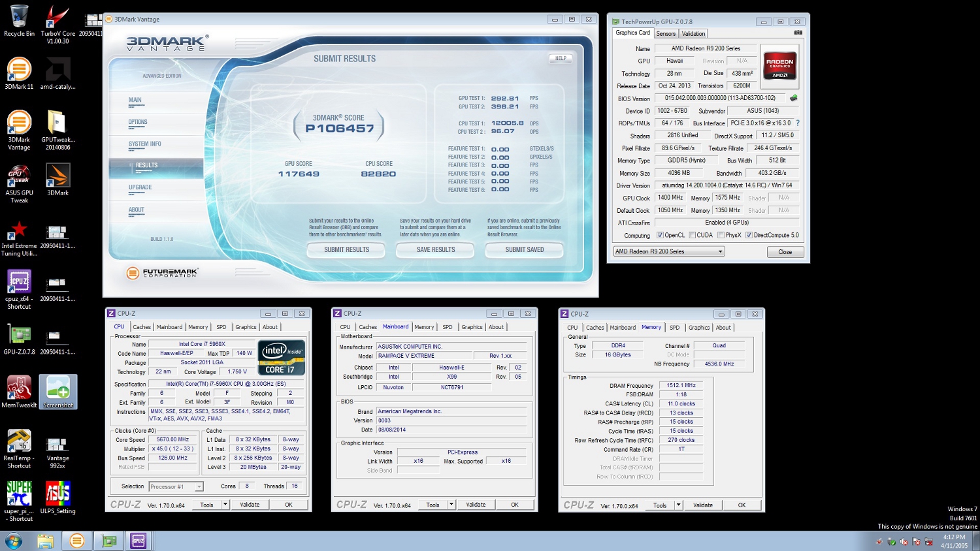Image resolution: width=980 pixels, height=551 pixels.
Task: Open the cpuz_x64 Shortcut desktop icon
Action: point(19,290)
